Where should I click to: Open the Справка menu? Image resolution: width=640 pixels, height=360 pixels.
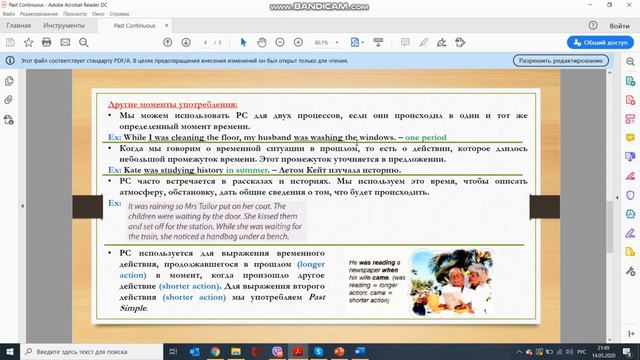(x=119, y=14)
